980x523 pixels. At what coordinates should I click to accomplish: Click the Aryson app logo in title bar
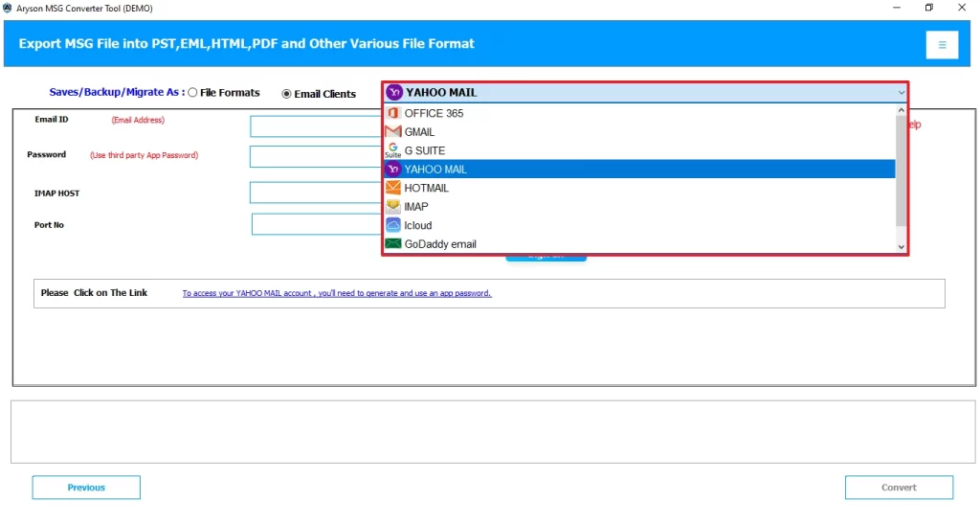(8, 8)
